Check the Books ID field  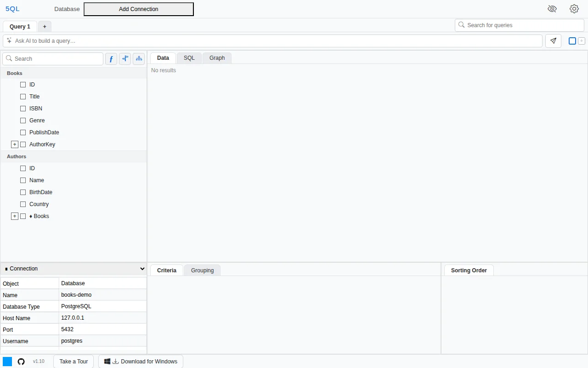23,85
